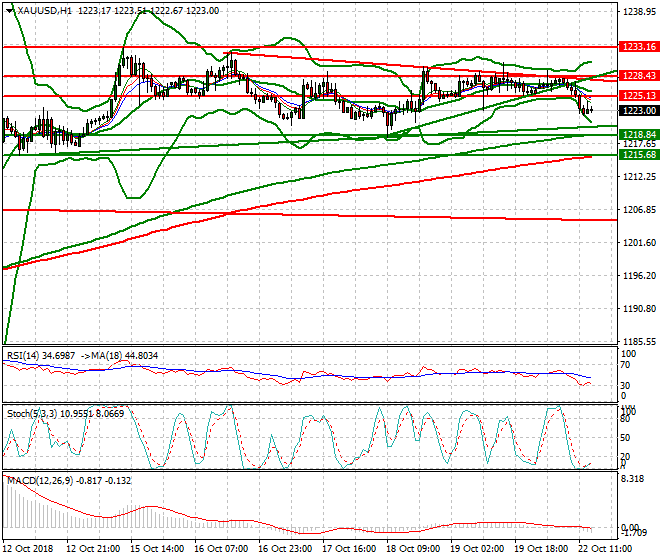
Task: Click the 19 Oct 18:00 time label
Action: pyautogui.click(x=541, y=549)
